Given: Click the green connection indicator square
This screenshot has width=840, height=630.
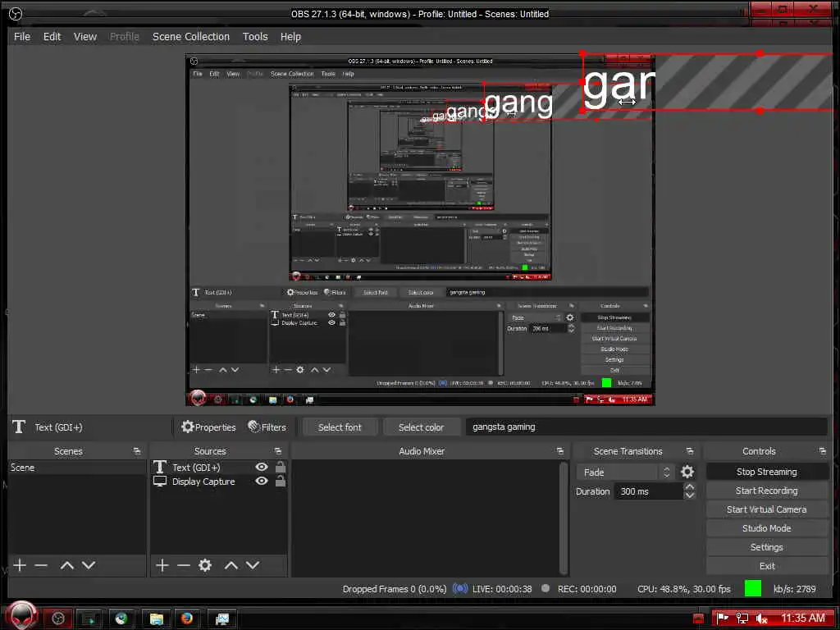Looking at the screenshot, I should tap(753, 588).
